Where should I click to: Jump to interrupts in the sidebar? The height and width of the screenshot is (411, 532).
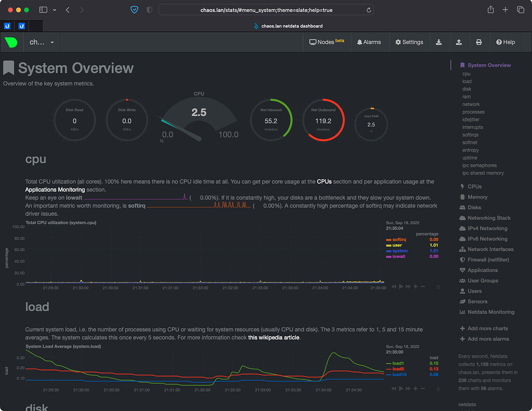[472, 127]
